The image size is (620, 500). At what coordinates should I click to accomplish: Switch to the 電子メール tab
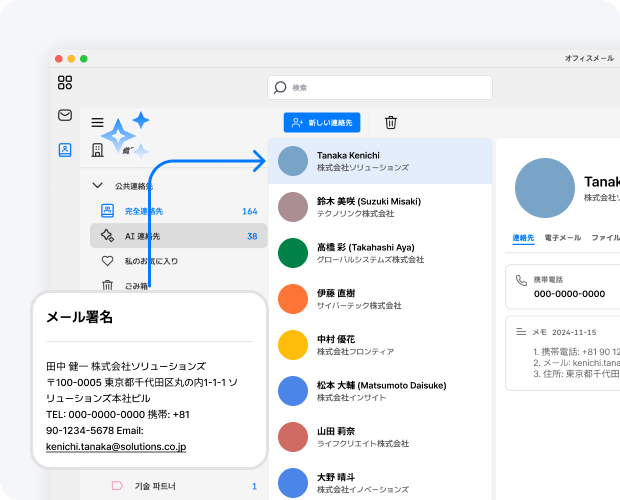point(562,238)
